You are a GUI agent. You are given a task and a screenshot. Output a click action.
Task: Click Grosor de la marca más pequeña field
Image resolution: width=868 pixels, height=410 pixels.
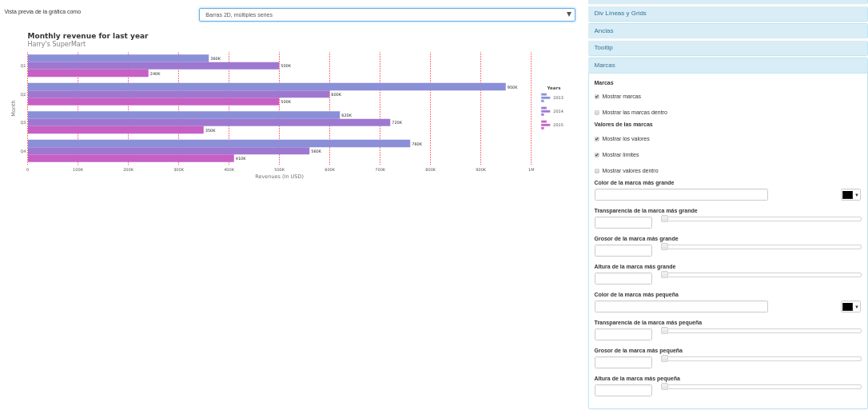623,363
